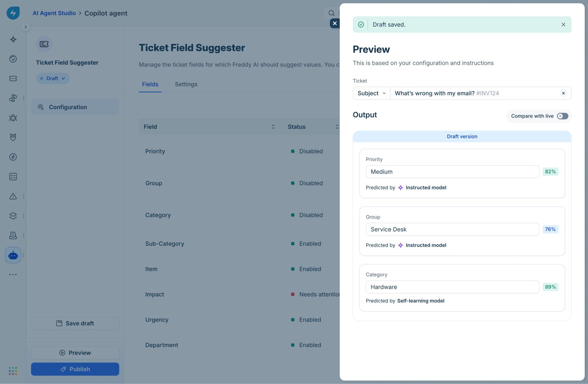The width and height of the screenshot is (588, 384).
Task: Open options dots beside workflow sidebar icon
Action: (x=24, y=98)
